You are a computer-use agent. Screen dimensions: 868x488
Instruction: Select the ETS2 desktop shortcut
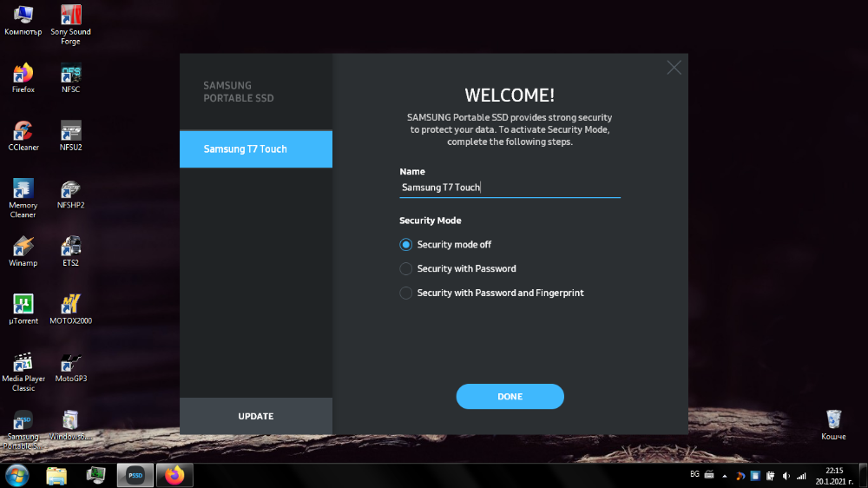[x=71, y=252]
